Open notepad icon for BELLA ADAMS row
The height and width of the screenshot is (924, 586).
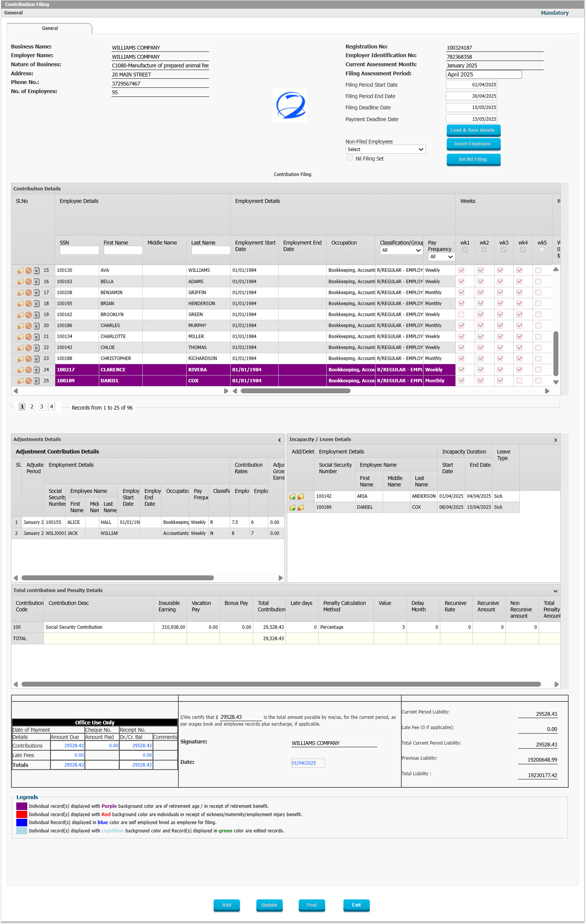point(36,282)
